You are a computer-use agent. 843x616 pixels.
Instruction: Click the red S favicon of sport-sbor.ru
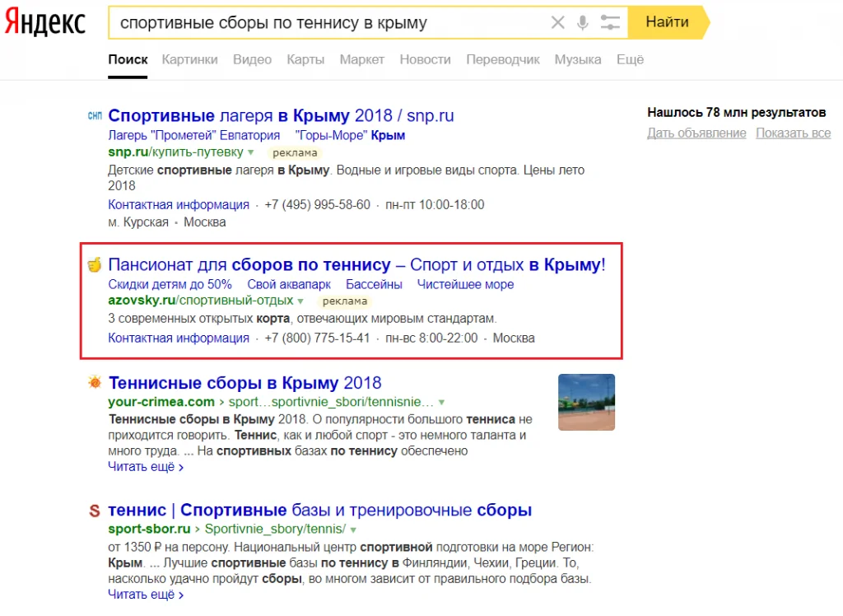pos(95,511)
